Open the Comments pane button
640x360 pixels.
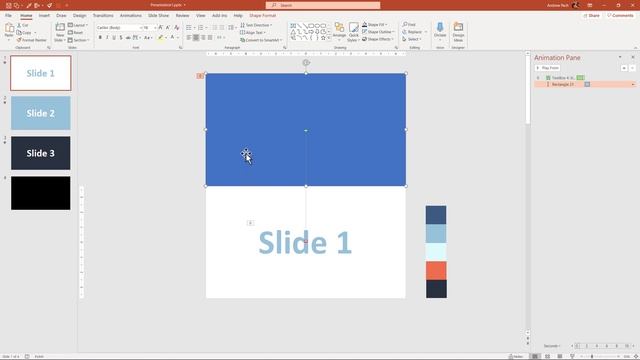pyautogui.click(x=620, y=16)
